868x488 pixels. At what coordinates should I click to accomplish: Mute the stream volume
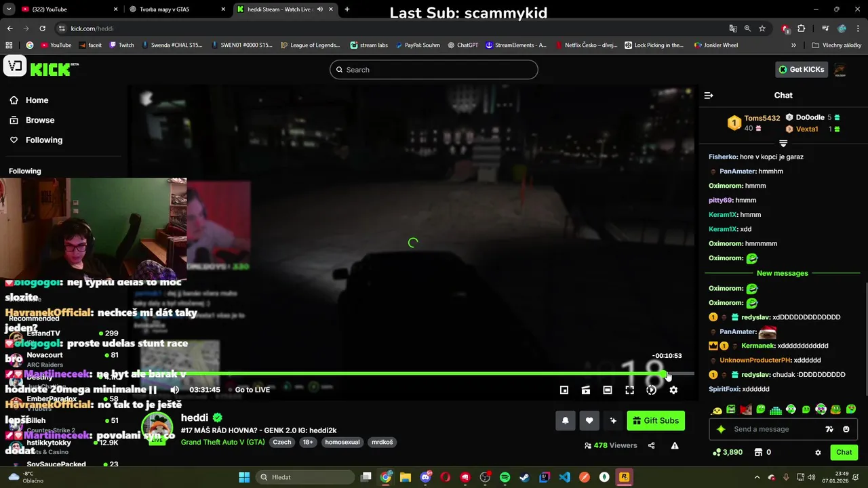coord(174,390)
